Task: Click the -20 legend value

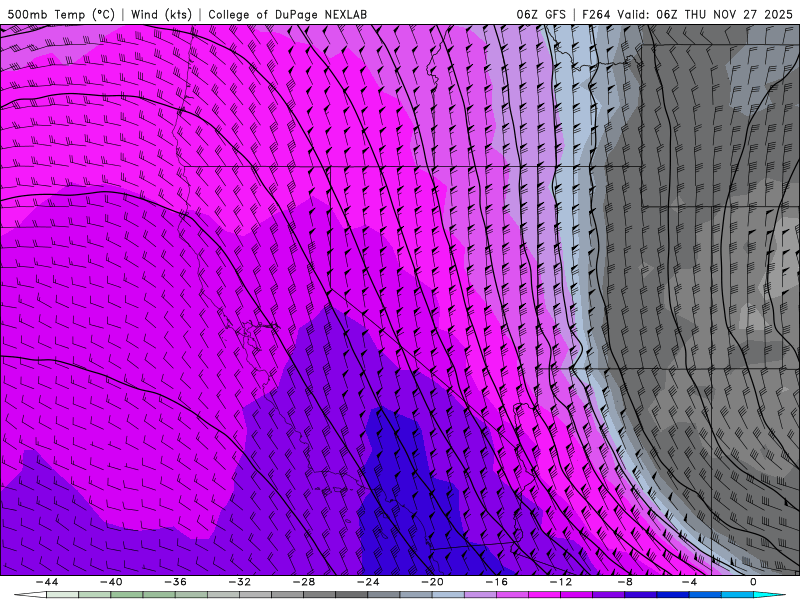Action: 432,582
